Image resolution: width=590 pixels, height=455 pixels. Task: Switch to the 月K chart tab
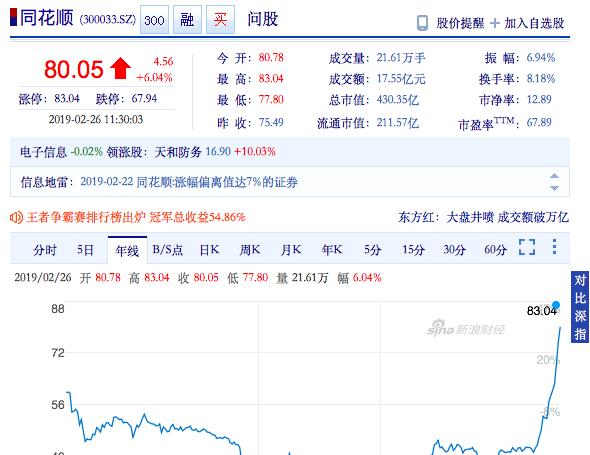[291, 250]
